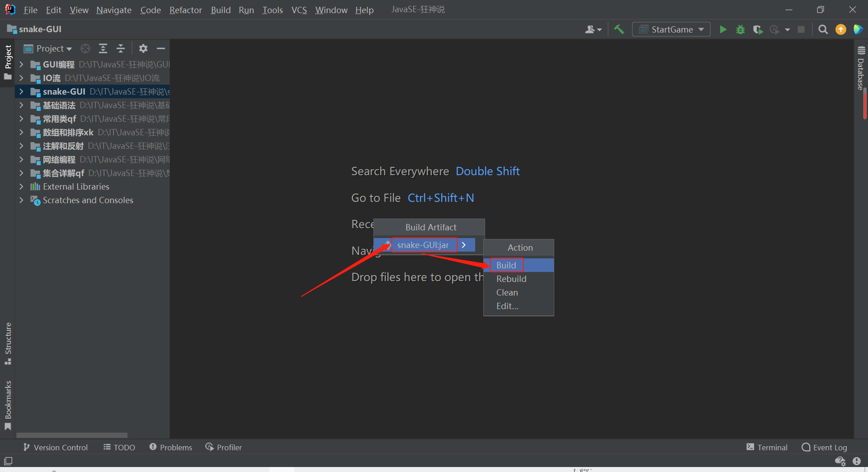Click Collapse All in Project panel
Viewport: 868px width, 472px height.
click(x=120, y=48)
